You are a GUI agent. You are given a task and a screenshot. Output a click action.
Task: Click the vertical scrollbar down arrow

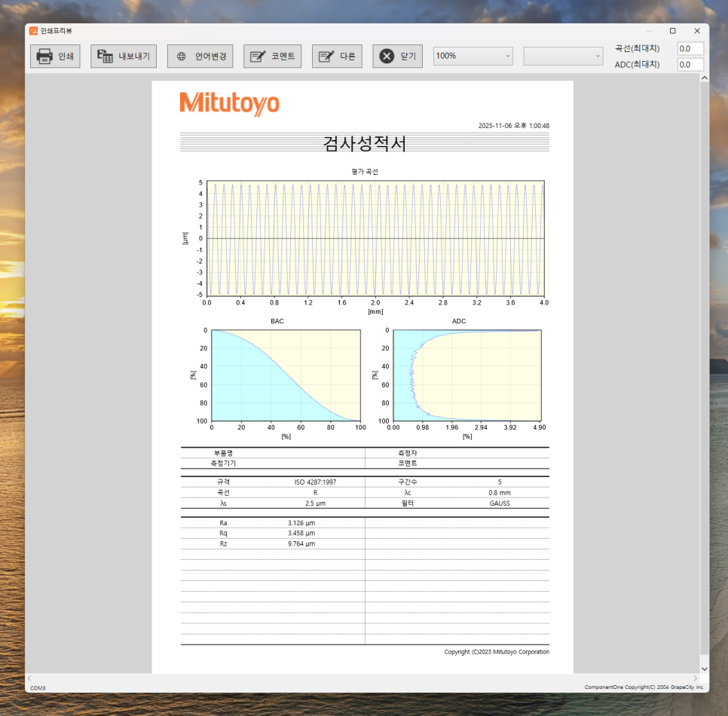click(705, 669)
